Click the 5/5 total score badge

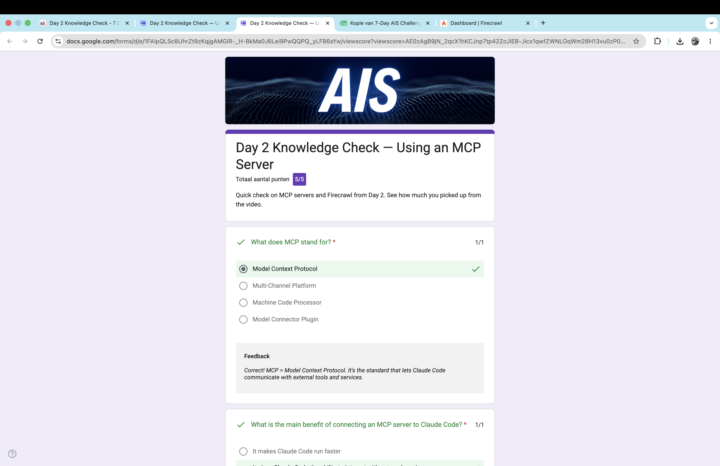[x=299, y=179]
